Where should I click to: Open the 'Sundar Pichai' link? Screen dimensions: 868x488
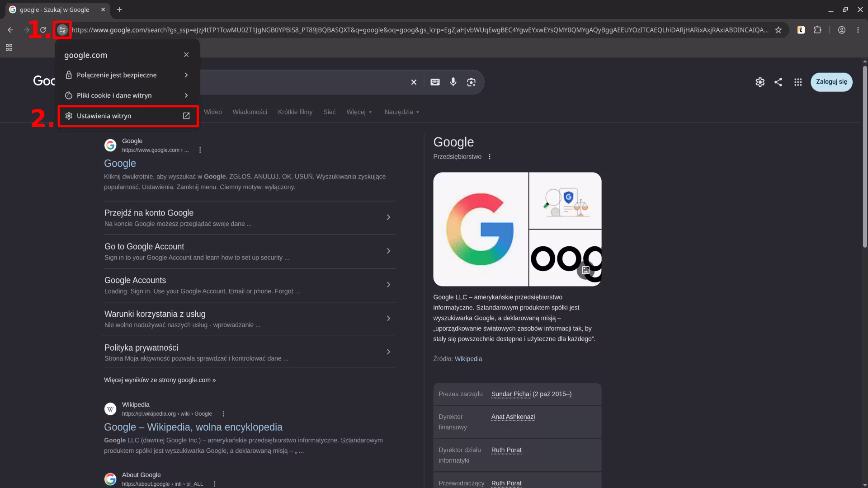pyautogui.click(x=511, y=394)
